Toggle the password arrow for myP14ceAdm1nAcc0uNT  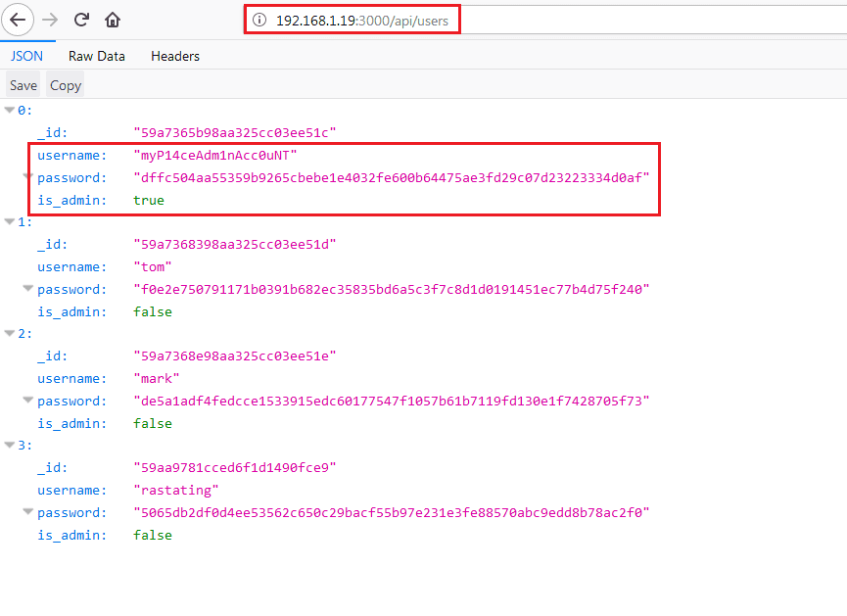[28, 177]
